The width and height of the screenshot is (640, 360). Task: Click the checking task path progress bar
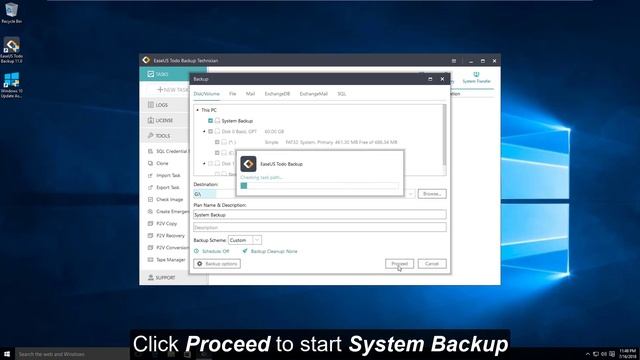pyautogui.click(x=320, y=186)
